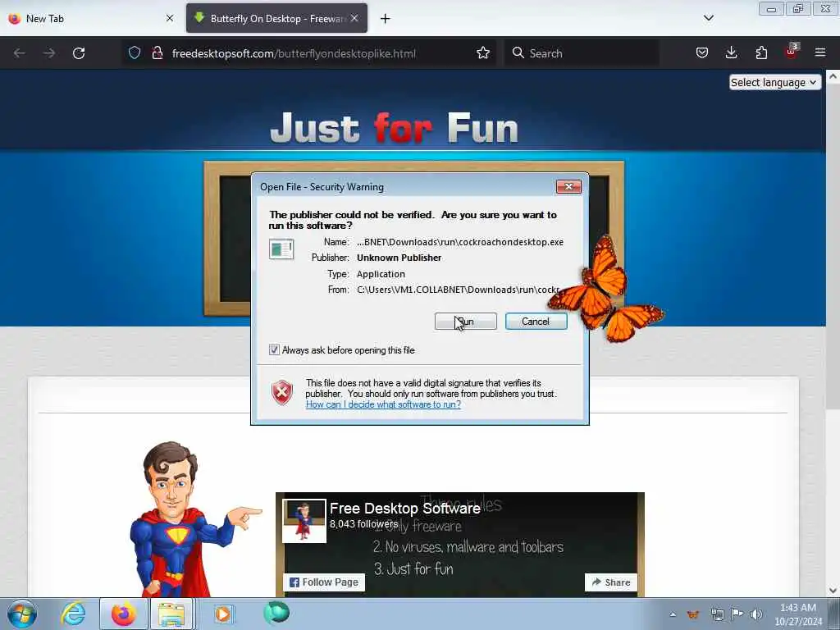840x630 pixels.
Task: Open the Downloads panel icon
Action: [731, 52]
